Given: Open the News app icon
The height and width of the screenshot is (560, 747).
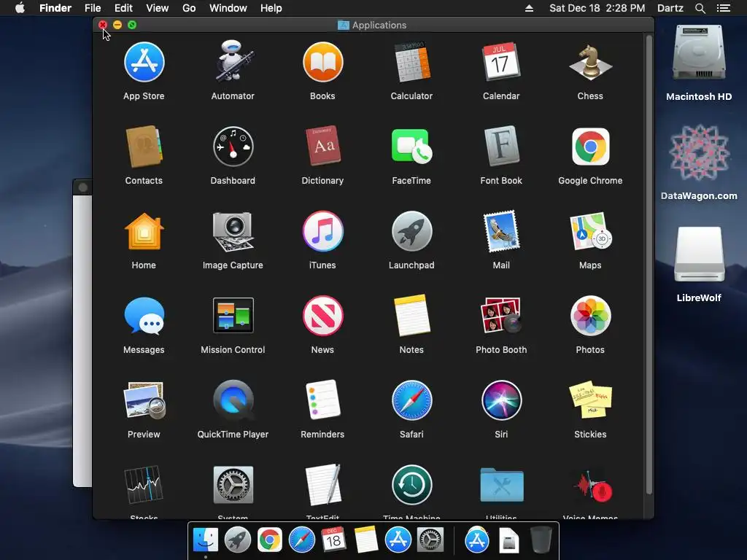Looking at the screenshot, I should point(322,316).
